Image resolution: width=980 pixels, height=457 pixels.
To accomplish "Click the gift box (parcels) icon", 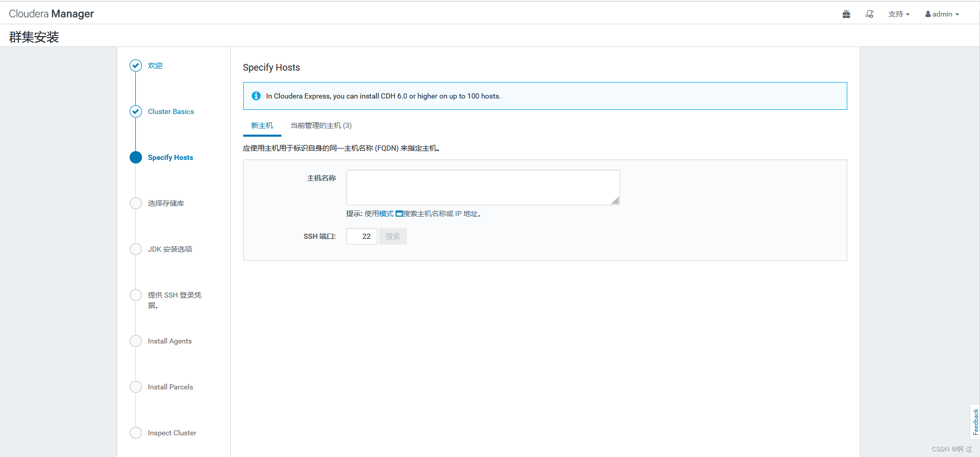I will click(x=846, y=14).
